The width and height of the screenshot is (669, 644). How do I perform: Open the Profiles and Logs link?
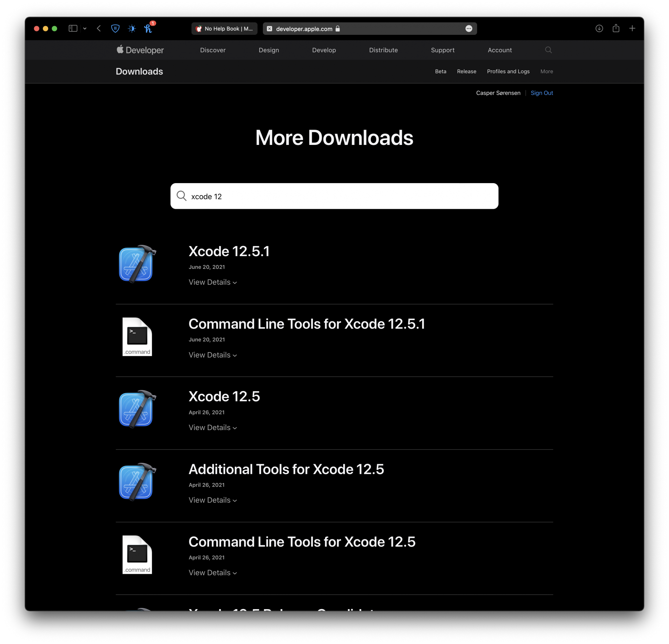point(508,71)
